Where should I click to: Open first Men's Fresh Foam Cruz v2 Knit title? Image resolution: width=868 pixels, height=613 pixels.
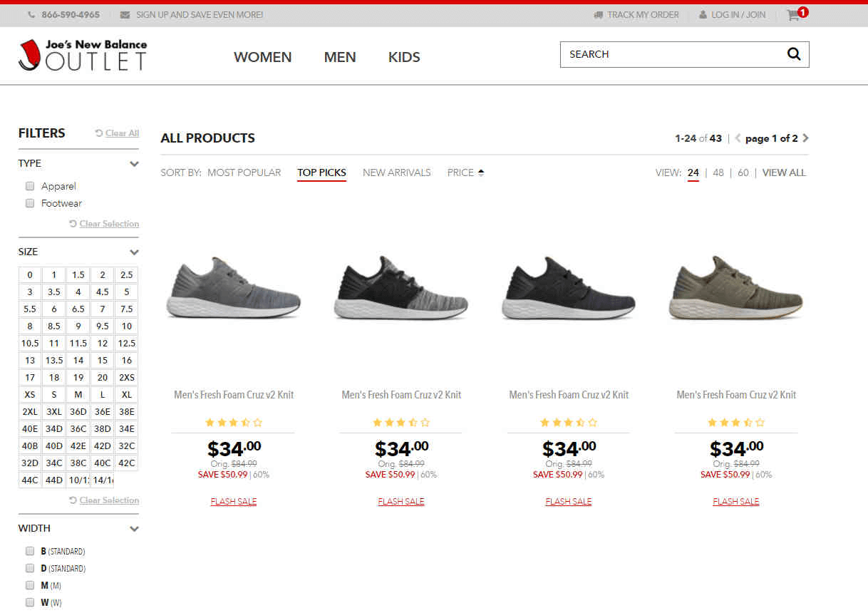tap(234, 395)
